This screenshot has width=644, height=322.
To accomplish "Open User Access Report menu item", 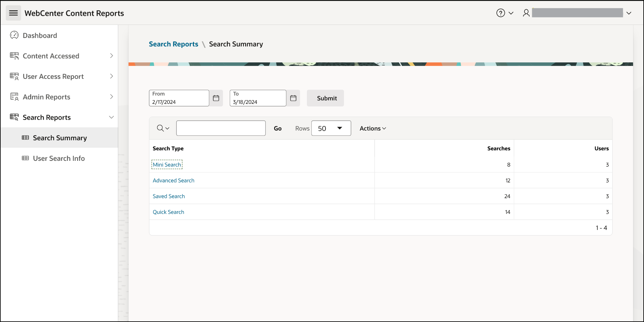I will (53, 77).
